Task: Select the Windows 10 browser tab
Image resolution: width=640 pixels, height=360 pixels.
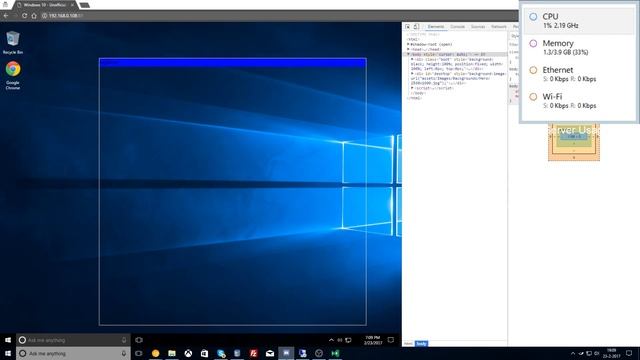Action: tap(45, 5)
